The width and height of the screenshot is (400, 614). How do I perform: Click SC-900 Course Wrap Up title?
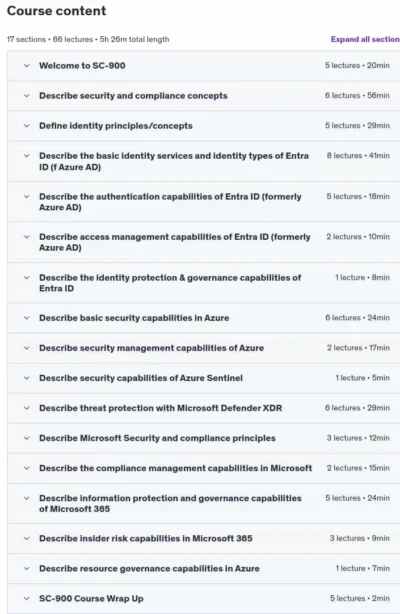91,599
